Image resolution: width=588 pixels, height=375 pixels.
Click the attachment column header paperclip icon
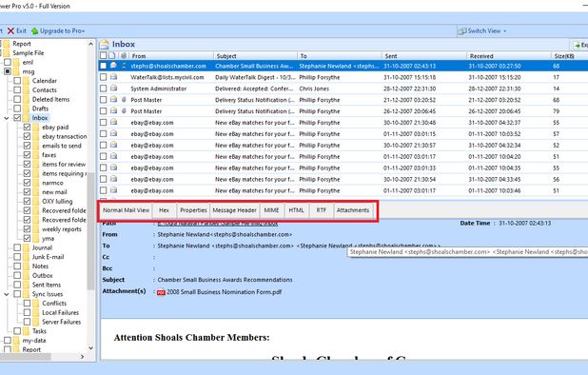[x=124, y=56]
